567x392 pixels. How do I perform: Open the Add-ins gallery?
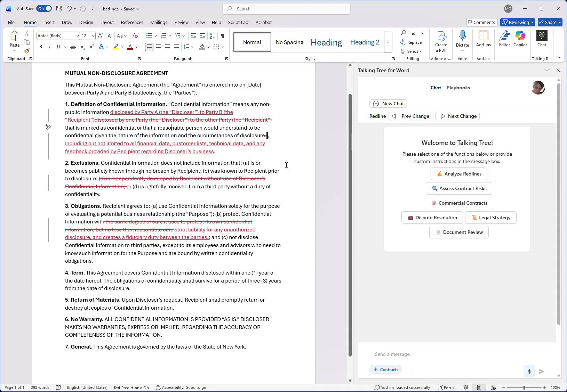click(x=484, y=39)
